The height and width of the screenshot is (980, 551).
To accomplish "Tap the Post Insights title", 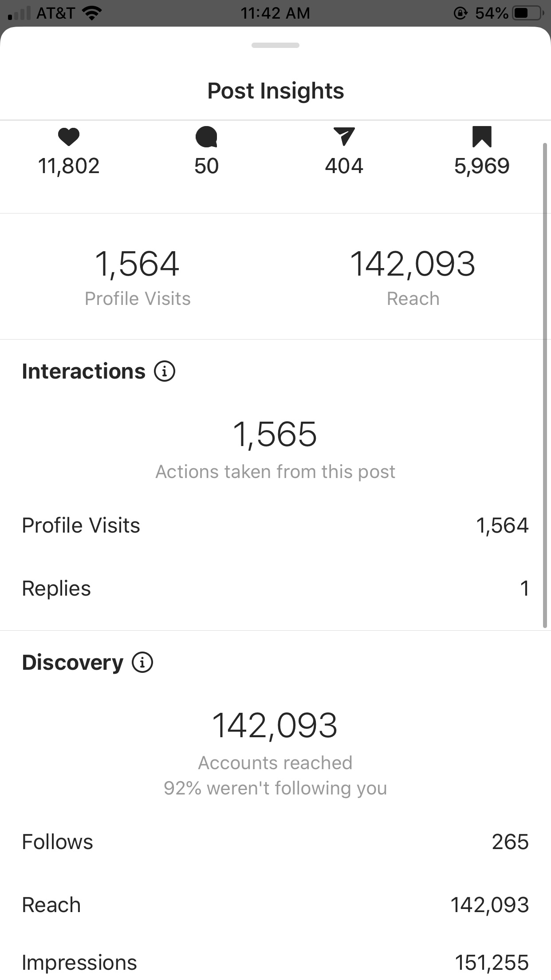I will point(275,91).
